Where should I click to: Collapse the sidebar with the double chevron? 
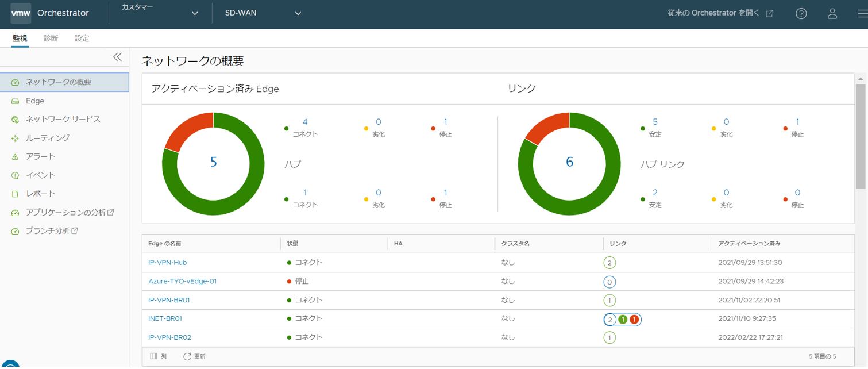pos(117,57)
